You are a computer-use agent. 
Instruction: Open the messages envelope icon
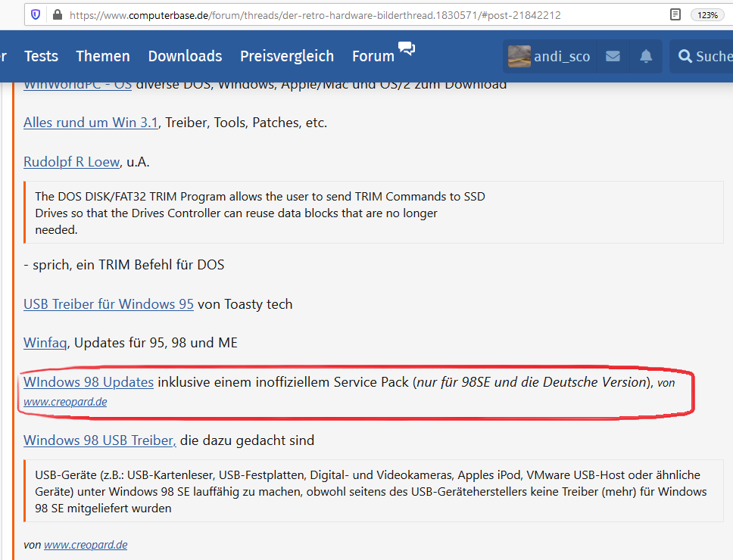(613, 57)
